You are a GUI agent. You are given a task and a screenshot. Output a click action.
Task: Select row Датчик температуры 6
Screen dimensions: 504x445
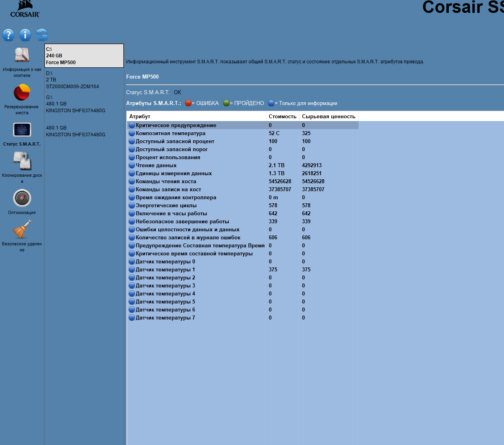(x=243, y=309)
